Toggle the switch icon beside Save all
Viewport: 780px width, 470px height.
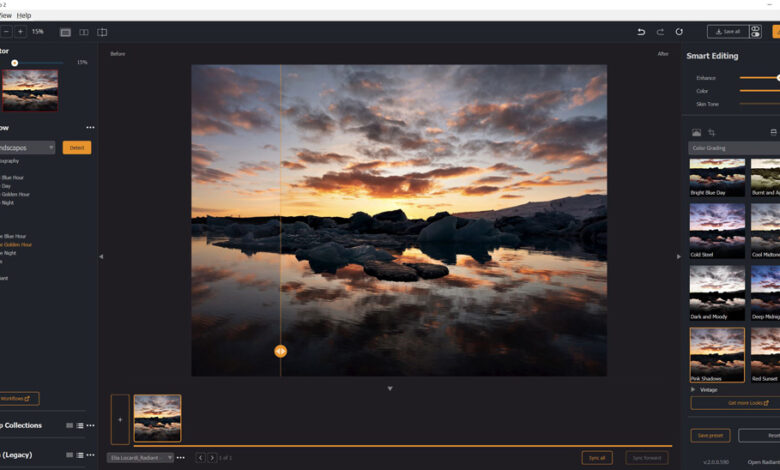tap(756, 32)
